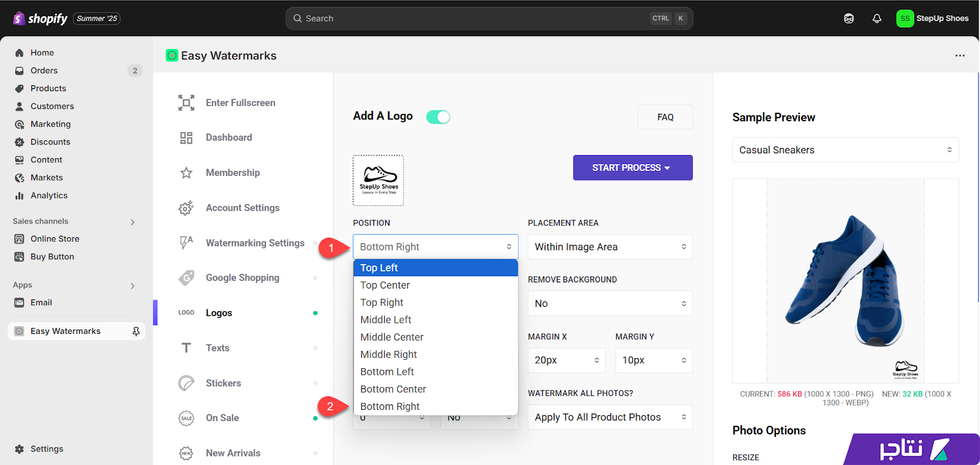Viewport: 980px width, 465px height.
Task: Click the uploaded StepUp Shoes logo thumbnail
Action: pos(379,181)
